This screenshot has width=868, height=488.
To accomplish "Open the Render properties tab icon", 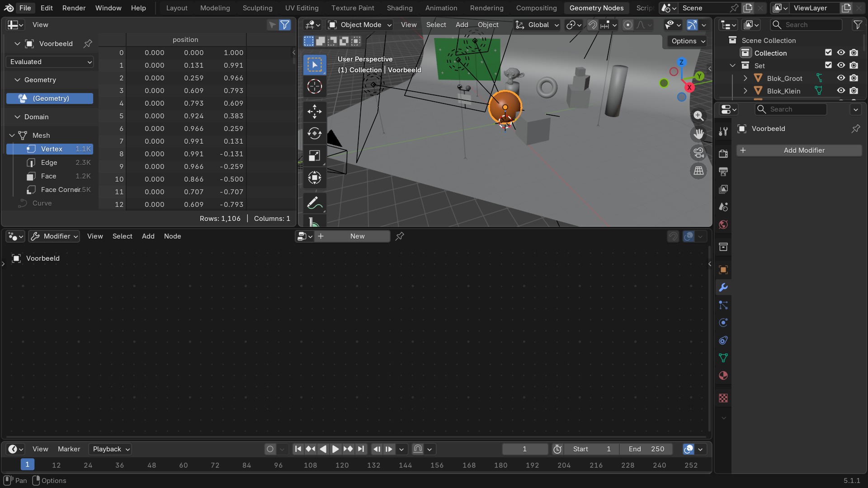I will 723,154.
